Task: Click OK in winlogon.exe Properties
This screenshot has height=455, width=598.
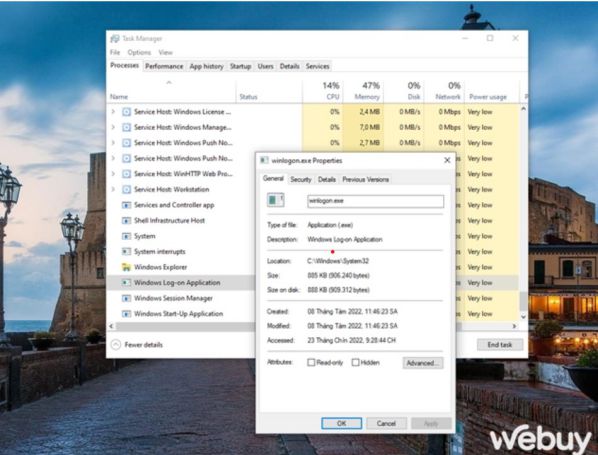Action: pos(342,423)
